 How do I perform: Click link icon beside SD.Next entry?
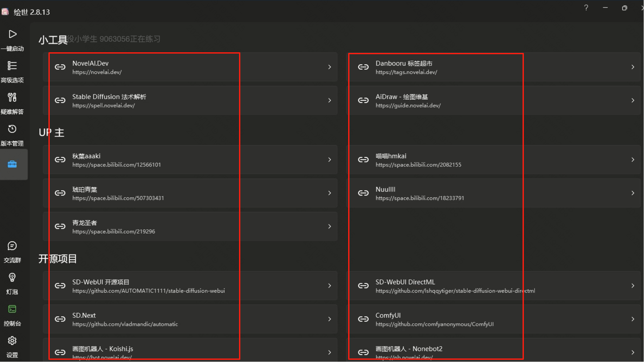click(x=60, y=319)
